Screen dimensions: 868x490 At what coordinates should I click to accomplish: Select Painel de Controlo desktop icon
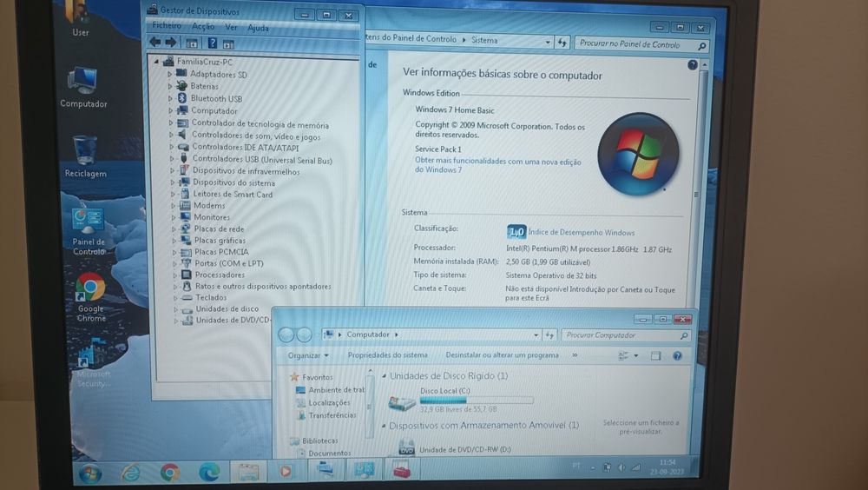click(88, 232)
